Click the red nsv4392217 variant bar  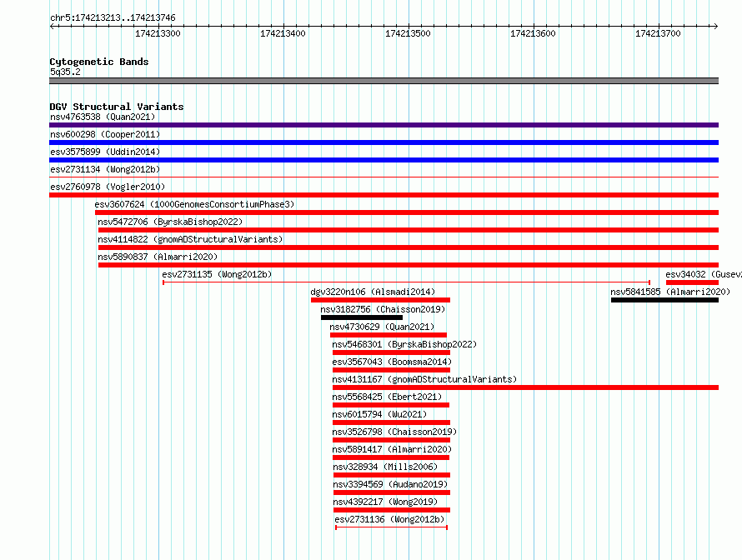click(392, 510)
